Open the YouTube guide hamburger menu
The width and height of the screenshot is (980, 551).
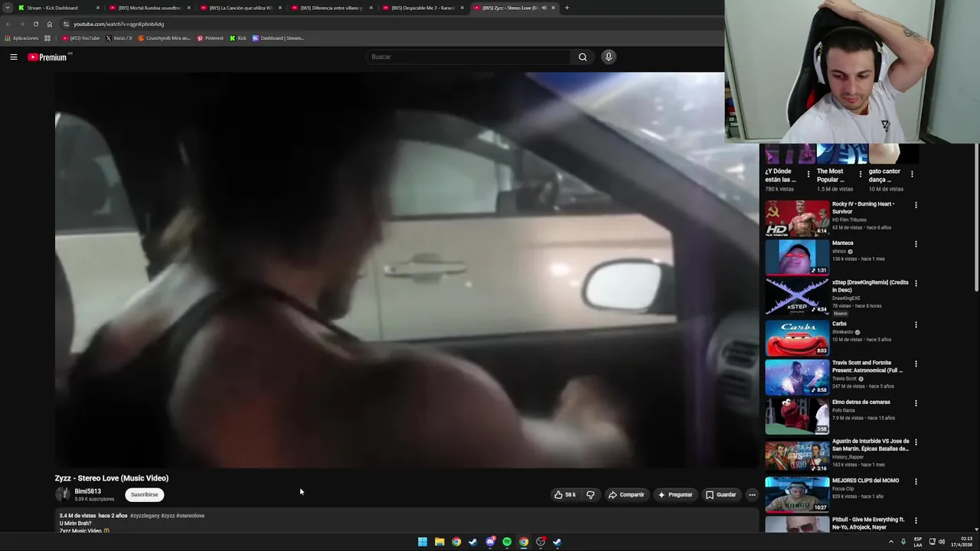click(x=13, y=57)
